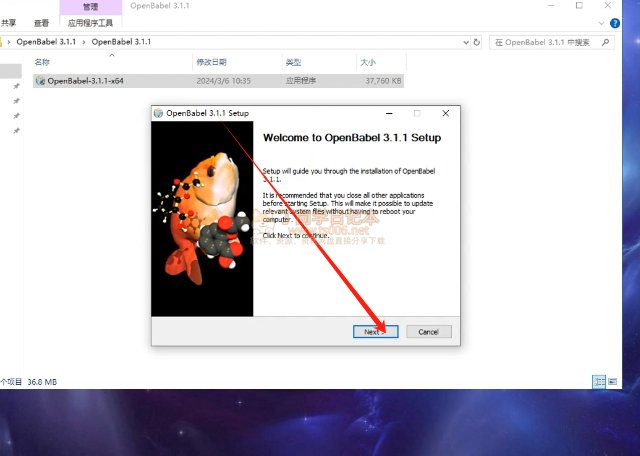Click the 2024/3/6 10:35 date cell
This screenshot has height=456, width=640.
tap(224, 81)
